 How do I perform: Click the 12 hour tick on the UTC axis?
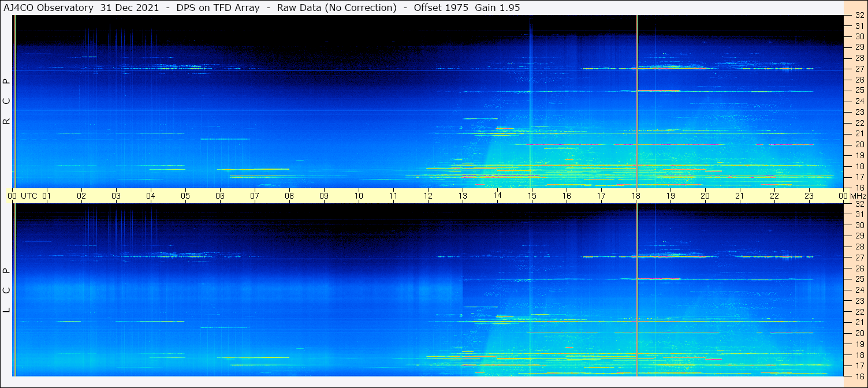[x=428, y=196]
